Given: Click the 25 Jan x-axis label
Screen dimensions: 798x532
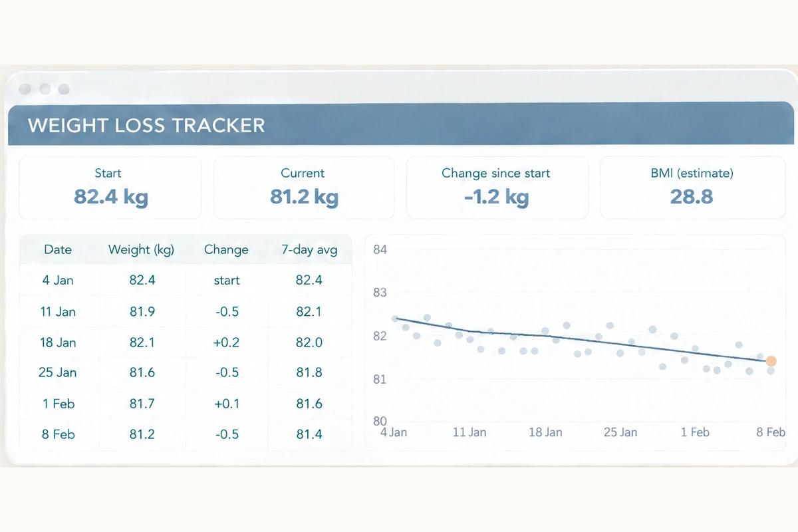Looking at the screenshot, I should (620, 432).
